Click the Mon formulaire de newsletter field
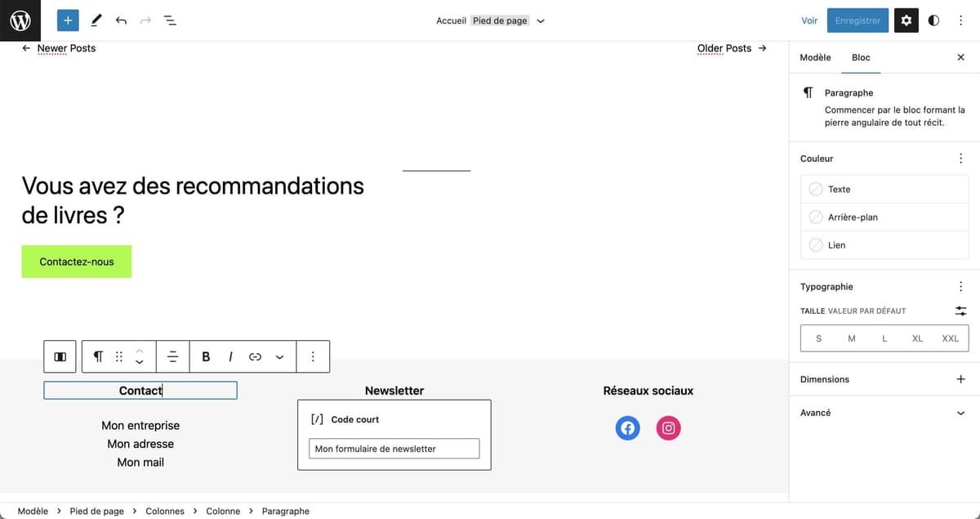 tap(394, 448)
